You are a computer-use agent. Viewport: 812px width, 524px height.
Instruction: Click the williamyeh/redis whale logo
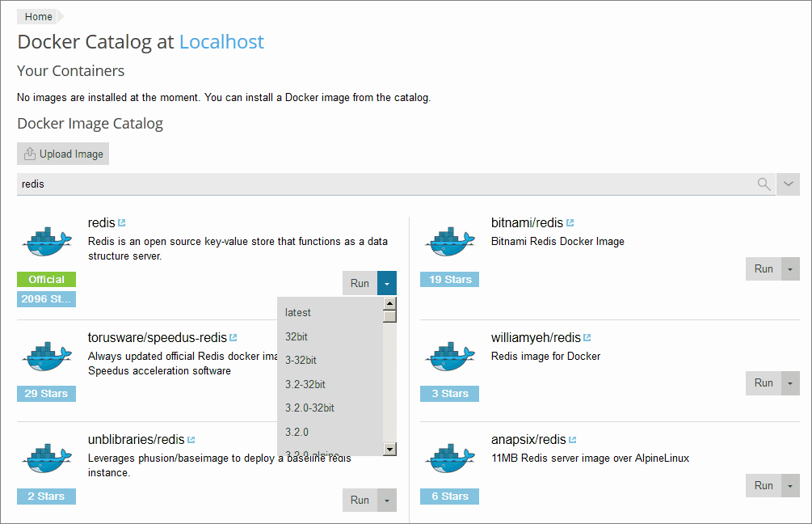(x=449, y=354)
